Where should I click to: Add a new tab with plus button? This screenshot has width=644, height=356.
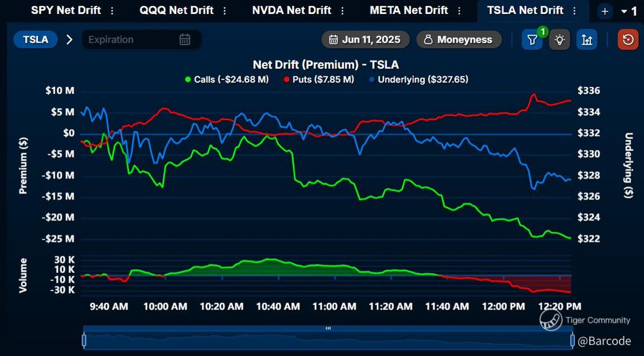pos(604,12)
